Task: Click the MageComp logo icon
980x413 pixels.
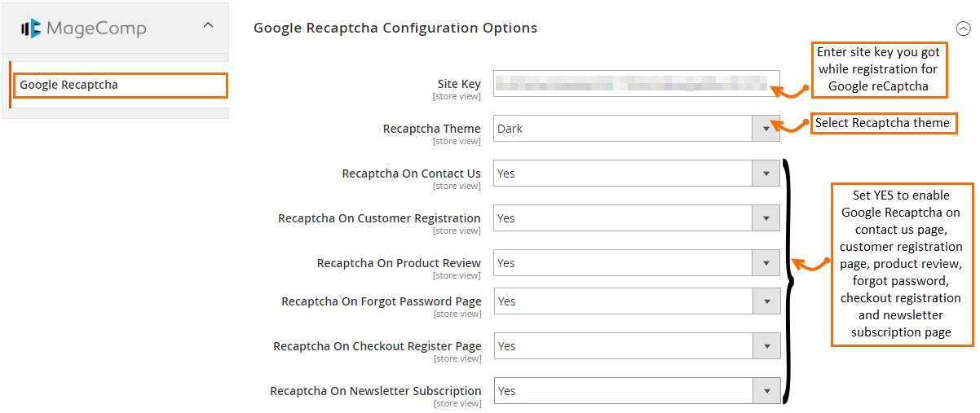Action: 32,29
